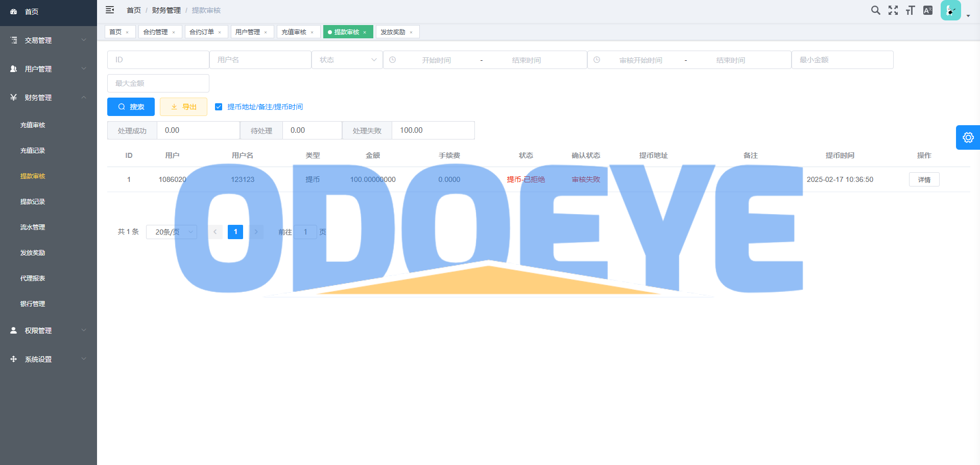Click the 开始时间 date input
Viewport: 980px width, 465px height.
pyautogui.click(x=436, y=60)
